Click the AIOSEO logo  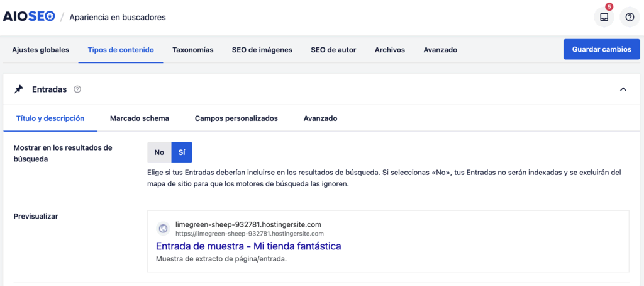click(x=29, y=17)
